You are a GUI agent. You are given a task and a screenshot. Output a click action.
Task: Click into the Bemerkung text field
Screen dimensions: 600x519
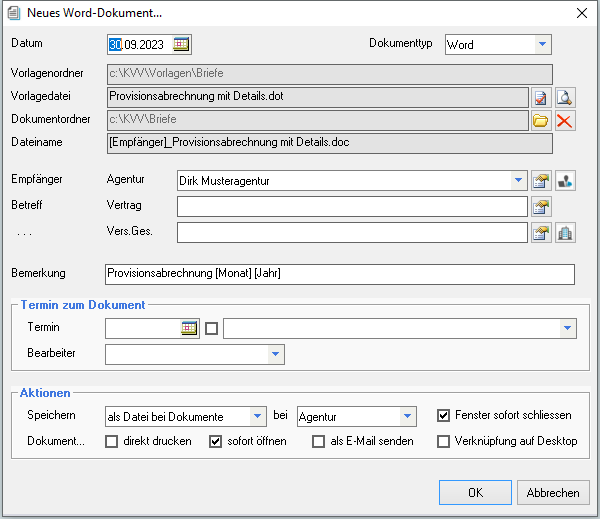[340, 274]
